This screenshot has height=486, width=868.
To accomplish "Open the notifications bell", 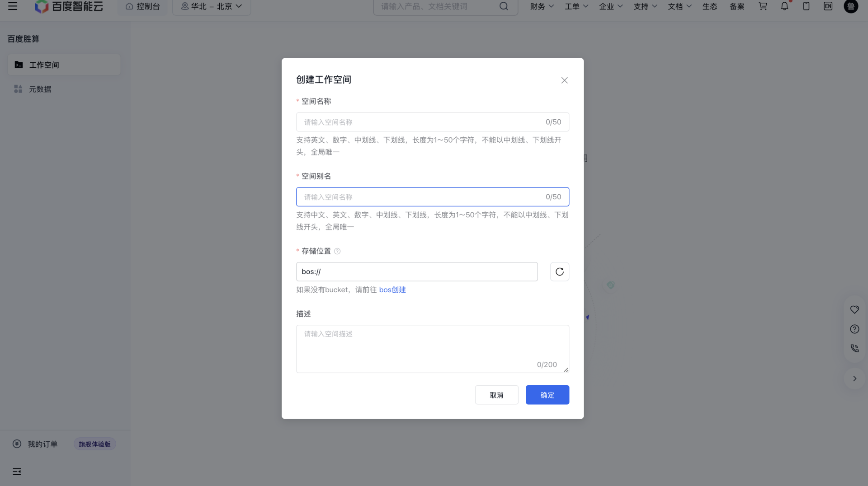I will click(784, 6).
